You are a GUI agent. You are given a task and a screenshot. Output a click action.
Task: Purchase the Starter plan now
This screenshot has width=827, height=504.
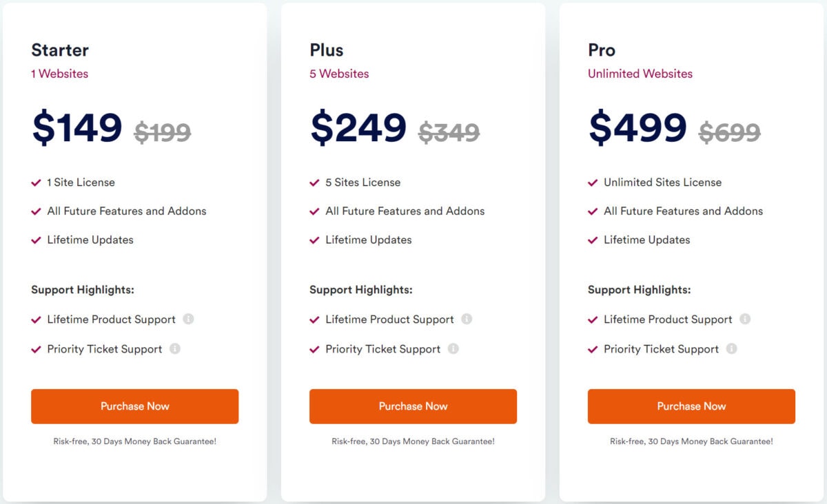pos(134,406)
